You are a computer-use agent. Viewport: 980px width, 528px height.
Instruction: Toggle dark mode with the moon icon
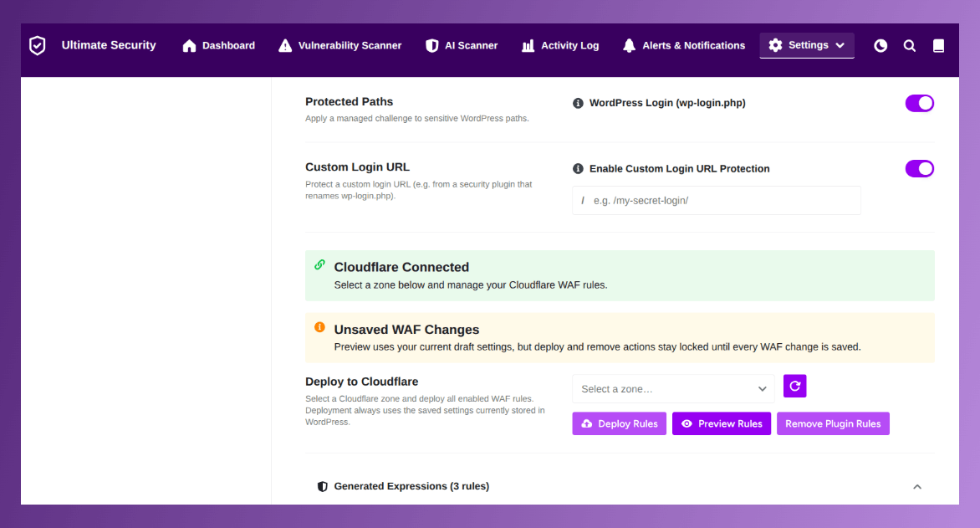coord(880,46)
